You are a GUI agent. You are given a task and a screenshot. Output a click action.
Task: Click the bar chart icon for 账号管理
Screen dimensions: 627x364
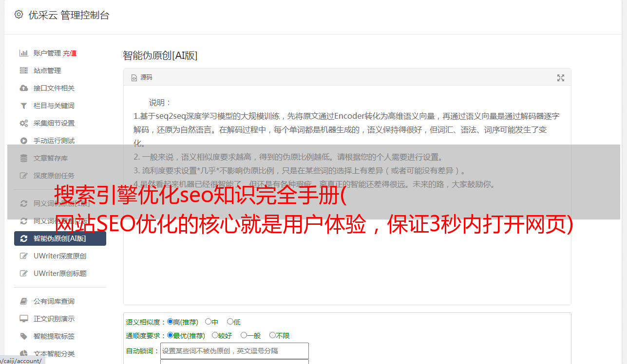pos(23,53)
